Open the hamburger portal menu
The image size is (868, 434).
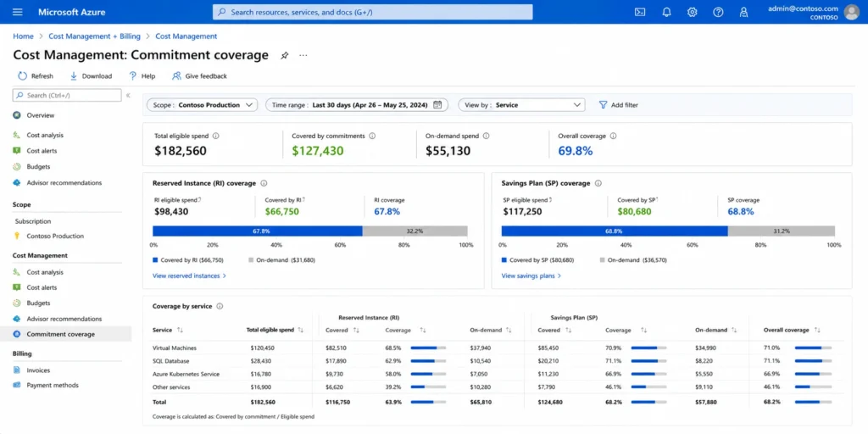[17, 12]
